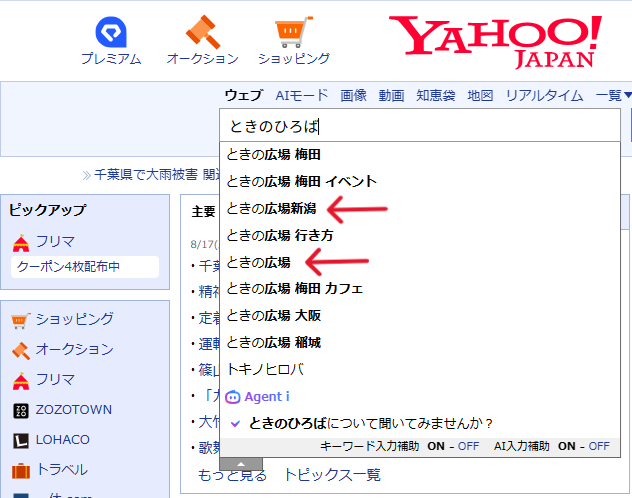Open the sidebar オークション text link
The height and width of the screenshot is (498, 632).
(x=75, y=349)
